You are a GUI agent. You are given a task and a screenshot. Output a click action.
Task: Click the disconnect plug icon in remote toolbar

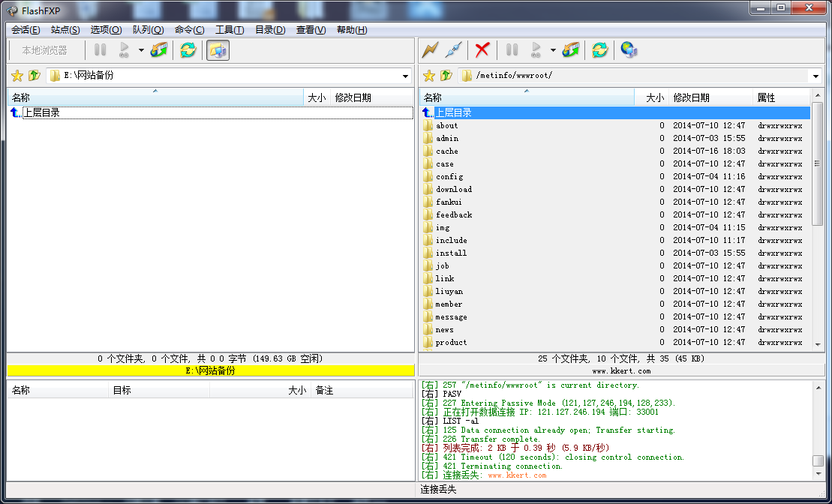[x=452, y=50]
